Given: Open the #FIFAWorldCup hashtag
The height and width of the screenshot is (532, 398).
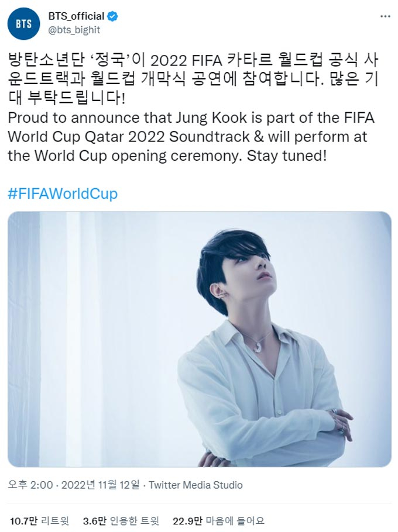Looking at the screenshot, I should click(x=63, y=194).
